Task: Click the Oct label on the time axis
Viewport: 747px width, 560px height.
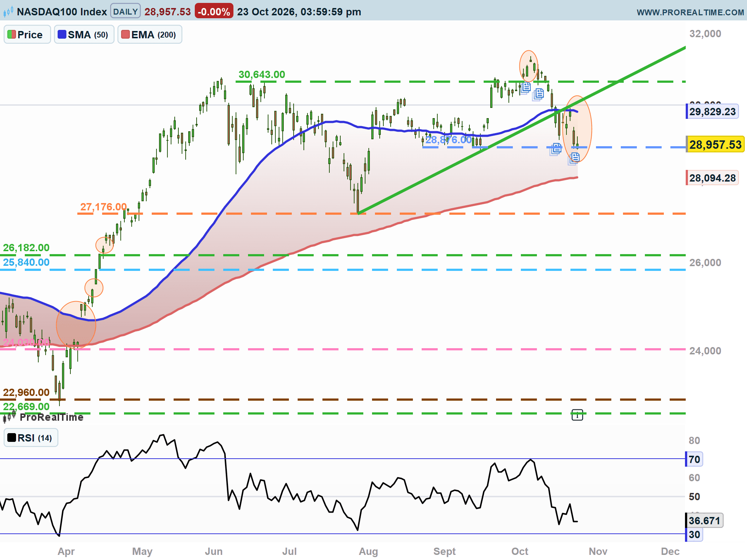Action: click(520, 551)
